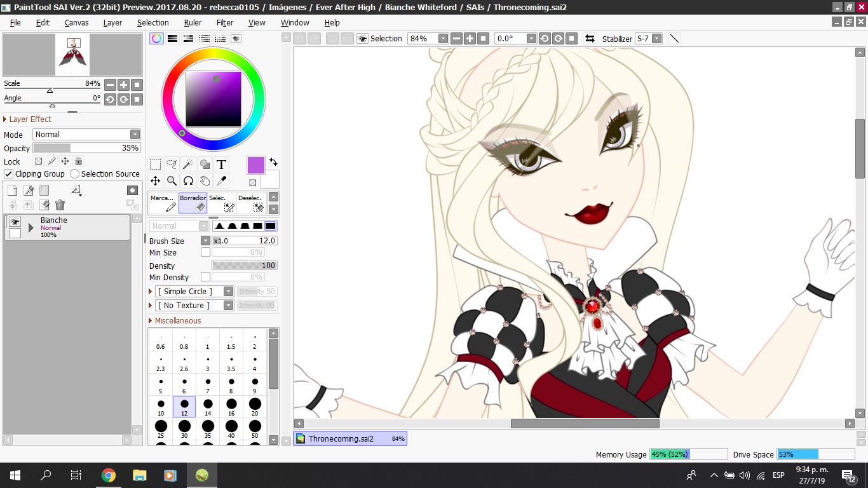
Task: Open the Layer menu
Action: [x=112, y=22]
